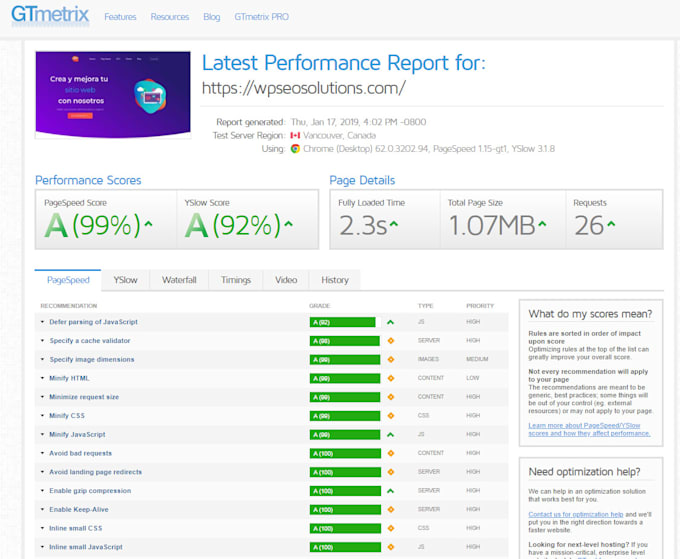Open the Resources menu link
680x559 pixels.
[170, 17]
